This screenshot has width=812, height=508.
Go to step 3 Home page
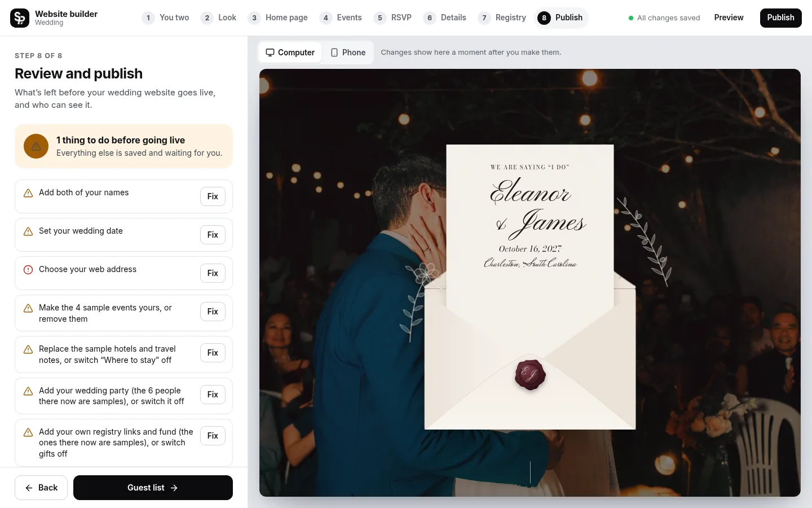pyautogui.click(x=278, y=17)
